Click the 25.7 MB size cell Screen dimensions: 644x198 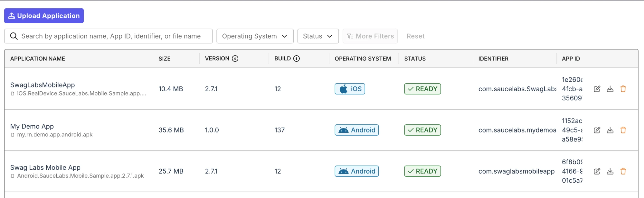coord(171,171)
